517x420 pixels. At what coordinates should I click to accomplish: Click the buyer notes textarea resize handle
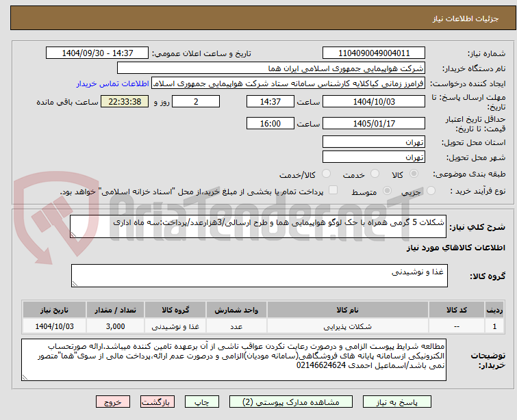[25, 378]
